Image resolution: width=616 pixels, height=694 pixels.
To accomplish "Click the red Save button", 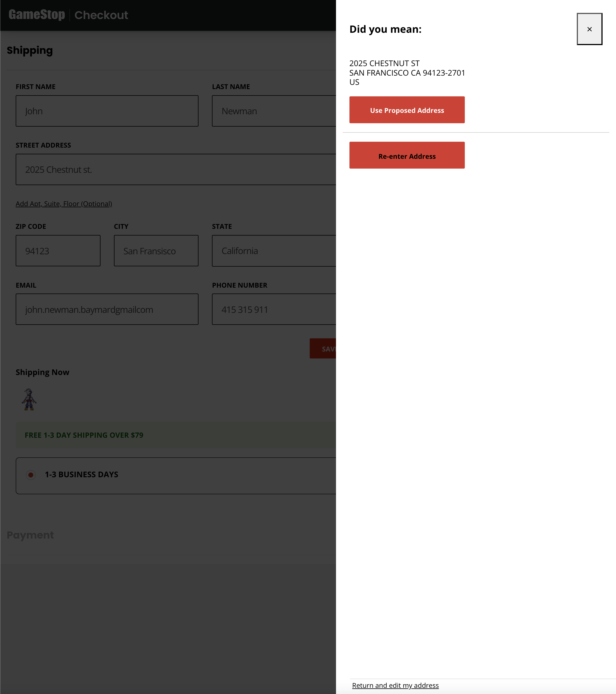I will pos(323,349).
